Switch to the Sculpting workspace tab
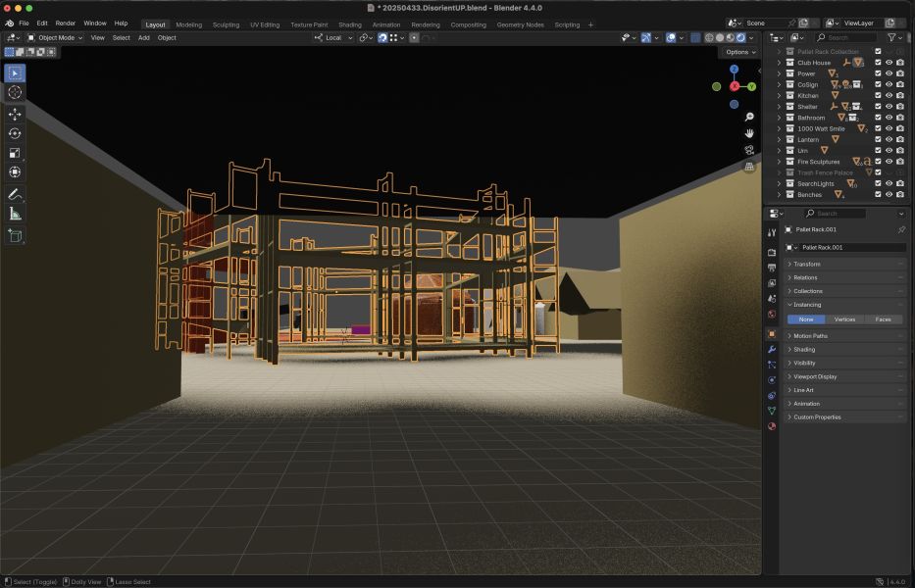915x588 pixels. [226, 24]
